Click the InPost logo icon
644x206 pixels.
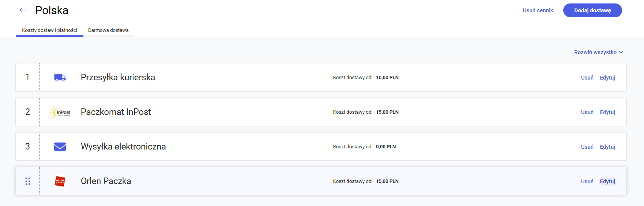pyautogui.click(x=60, y=112)
